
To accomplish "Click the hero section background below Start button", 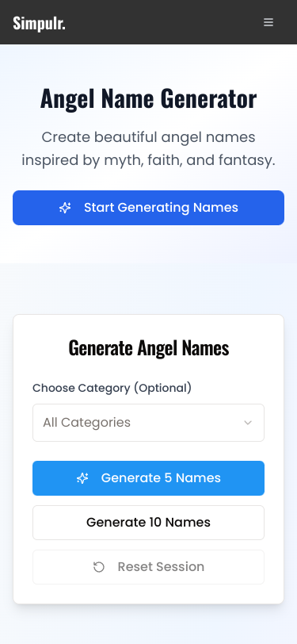I will point(149,244).
